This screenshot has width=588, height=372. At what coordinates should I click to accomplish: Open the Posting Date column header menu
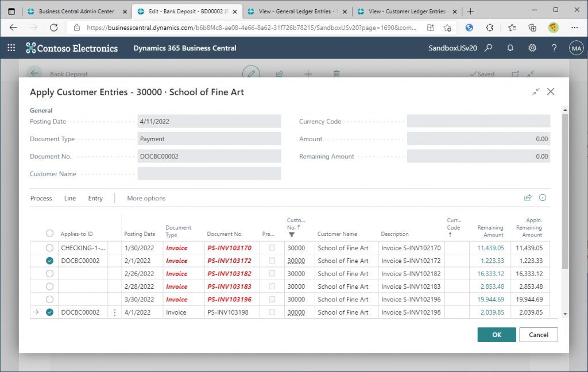[x=140, y=234]
